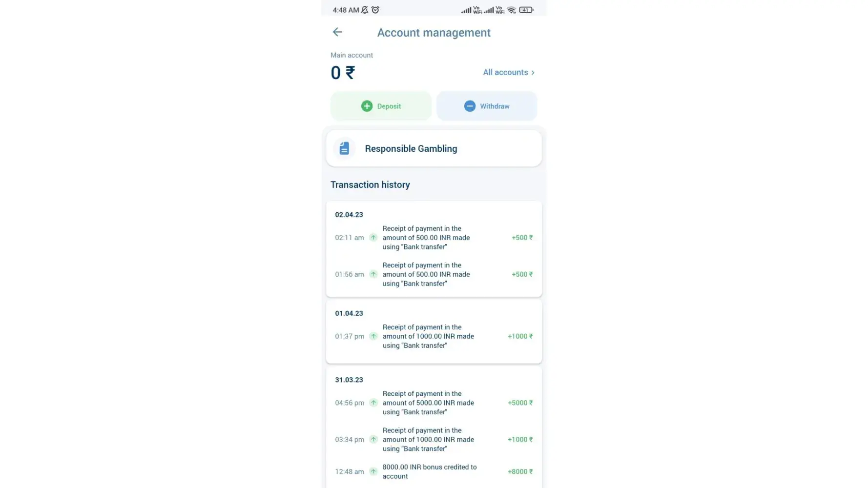Tap the back arrow icon

coord(337,32)
